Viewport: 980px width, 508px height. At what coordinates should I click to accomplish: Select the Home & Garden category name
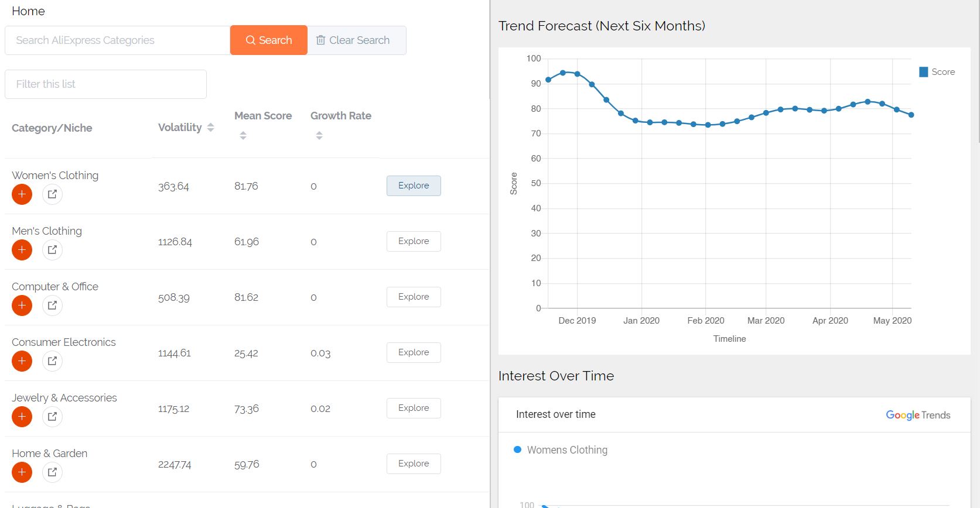coord(50,453)
